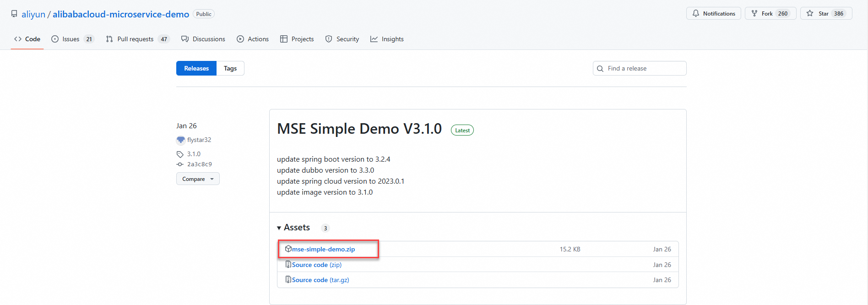
Task: Open the MSE Simple Demo V3.1.0 release title
Action: click(359, 129)
